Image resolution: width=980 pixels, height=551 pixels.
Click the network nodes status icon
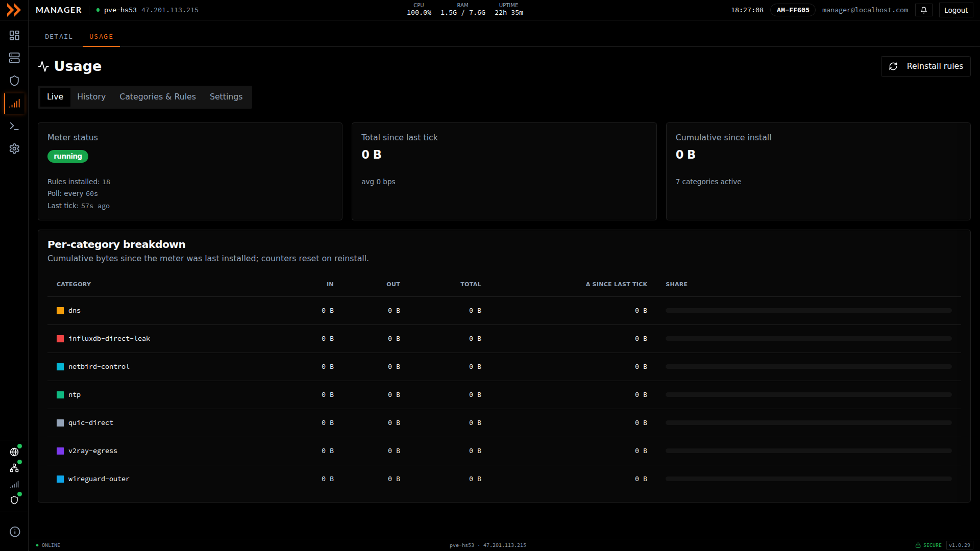14,468
